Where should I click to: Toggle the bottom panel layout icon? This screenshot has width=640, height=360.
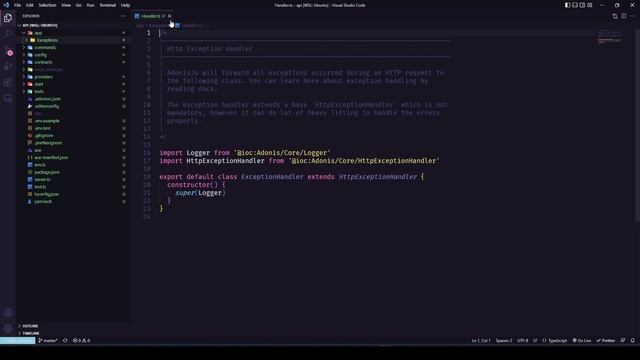coord(575,5)
